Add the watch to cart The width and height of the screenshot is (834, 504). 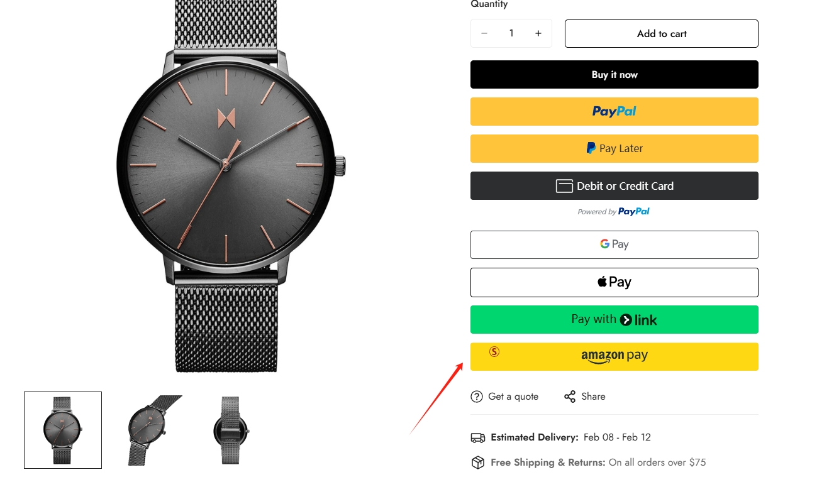(662, 33)
